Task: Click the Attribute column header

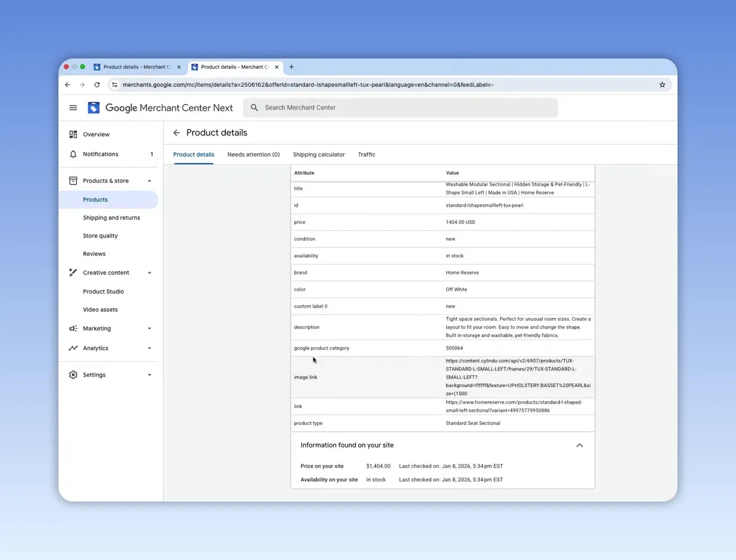Action: (304, 173)
